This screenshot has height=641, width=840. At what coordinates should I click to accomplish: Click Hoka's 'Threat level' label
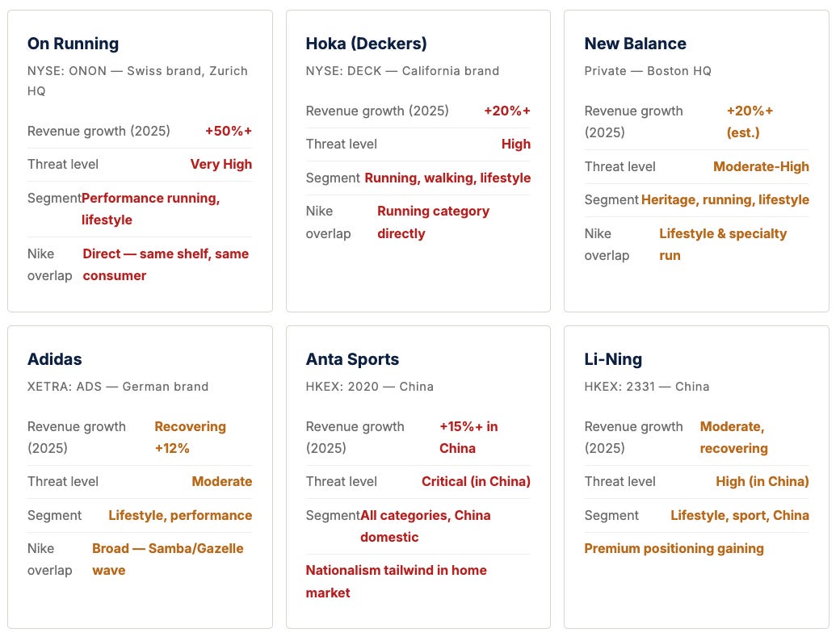point(341,144)
